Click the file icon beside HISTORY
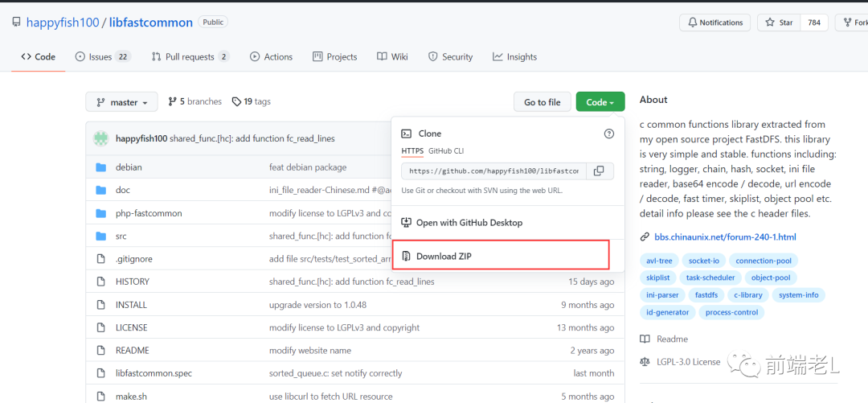The height and width of the screenshot is (403, 868). (x=100, y=282)
